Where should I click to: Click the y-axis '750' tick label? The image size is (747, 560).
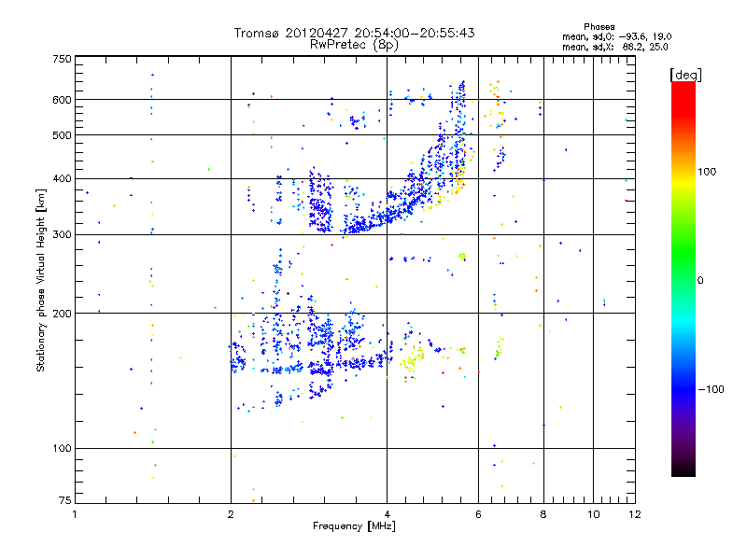coord(63,59)
